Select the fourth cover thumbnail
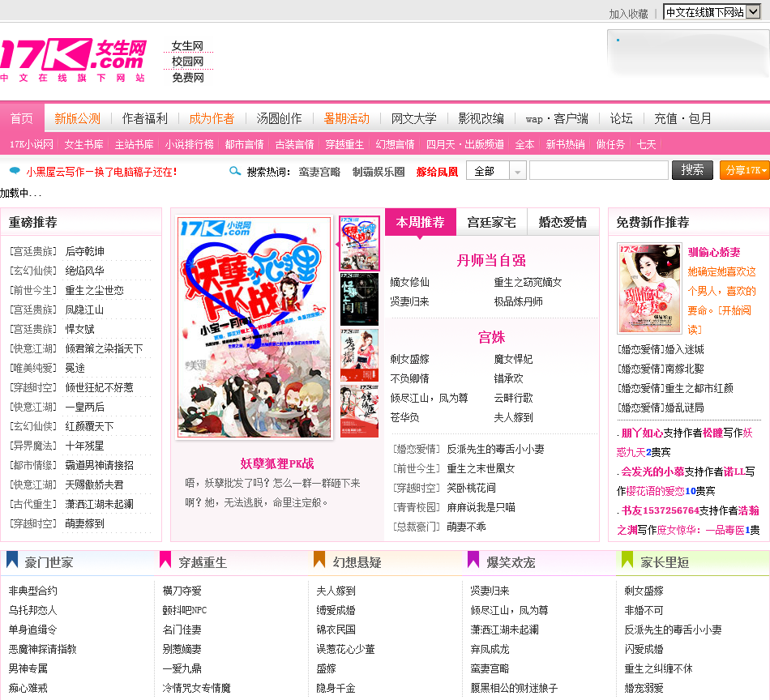The width and height of the screenshot is (770, 700). click(359, 412)
